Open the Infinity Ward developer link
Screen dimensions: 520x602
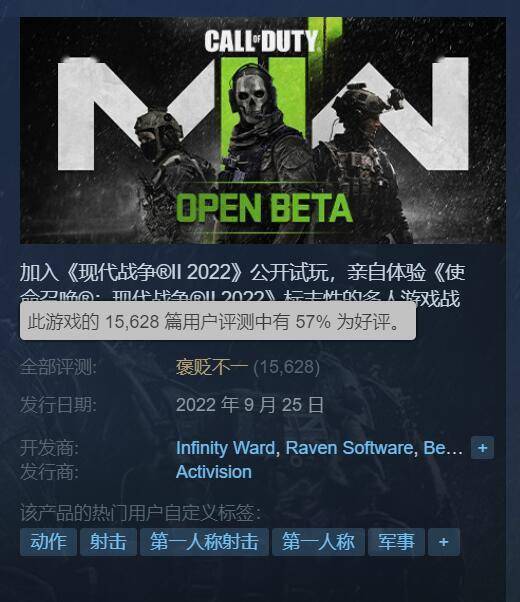pyautogui.click(x=225, y=448)
